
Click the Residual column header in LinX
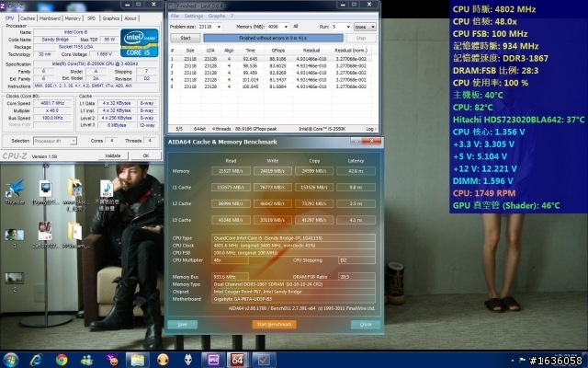pos(311,51)
